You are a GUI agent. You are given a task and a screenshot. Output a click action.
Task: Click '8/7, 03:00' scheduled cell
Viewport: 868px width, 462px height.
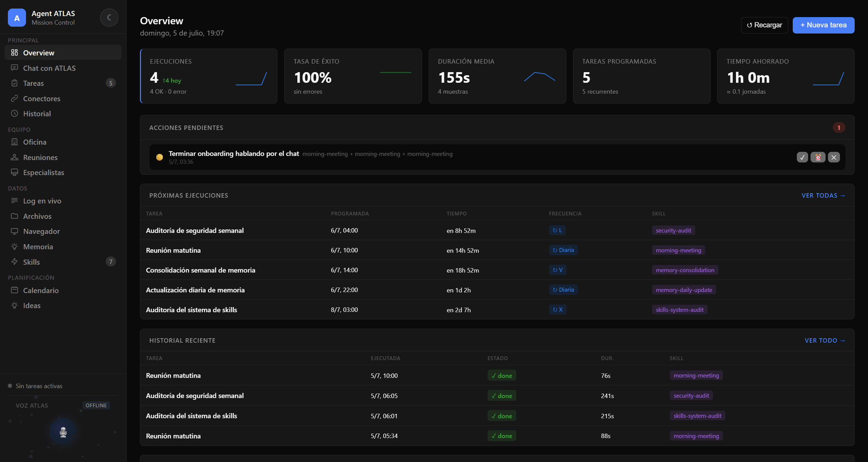344,309
